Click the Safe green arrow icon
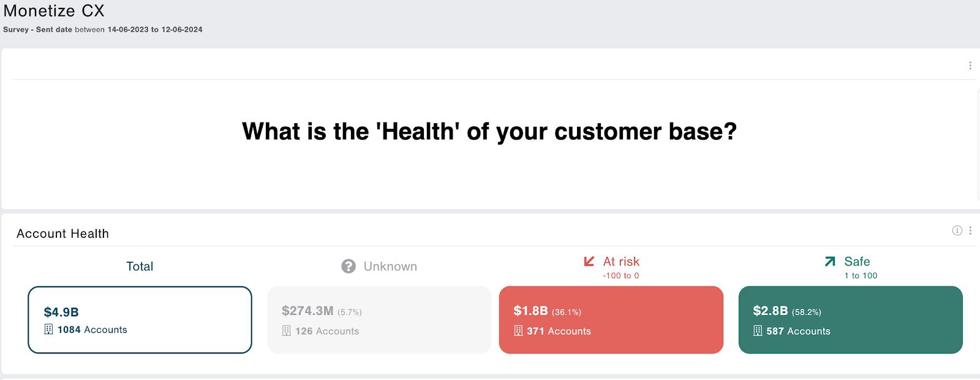Viewport: 980px width, 380px height. [830, 261]
